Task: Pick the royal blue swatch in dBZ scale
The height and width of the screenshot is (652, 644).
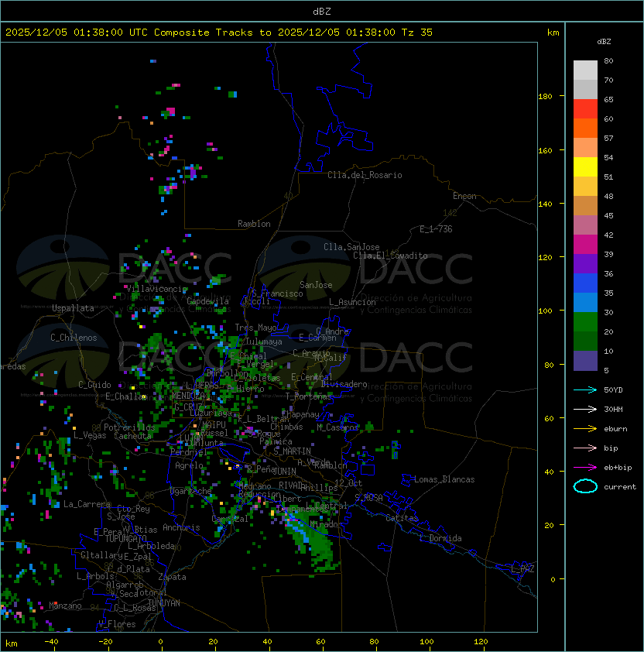Action: point(585,283)
